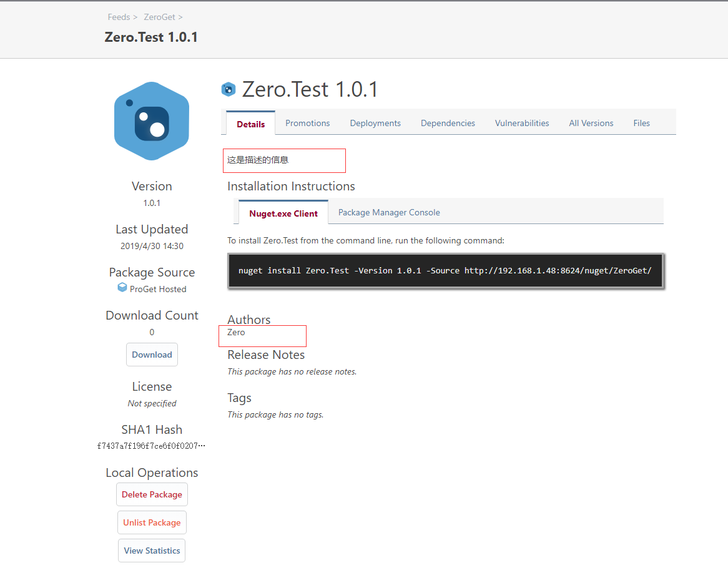The width and height of the screenshot is (728, 568).
Task: Click the ProGet Hosted text
Action: tap(158, 289)
